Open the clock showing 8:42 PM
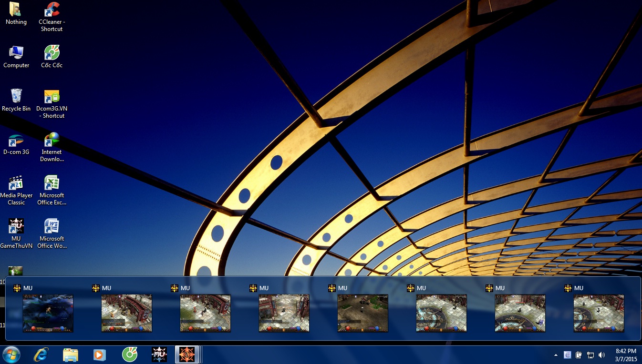Screen dimensions: 642x364 coord(625,355)
